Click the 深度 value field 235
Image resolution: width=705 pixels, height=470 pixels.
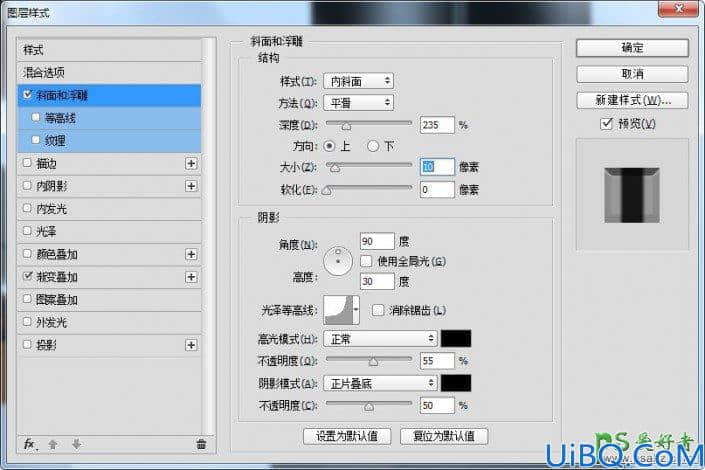pos(437,125)
